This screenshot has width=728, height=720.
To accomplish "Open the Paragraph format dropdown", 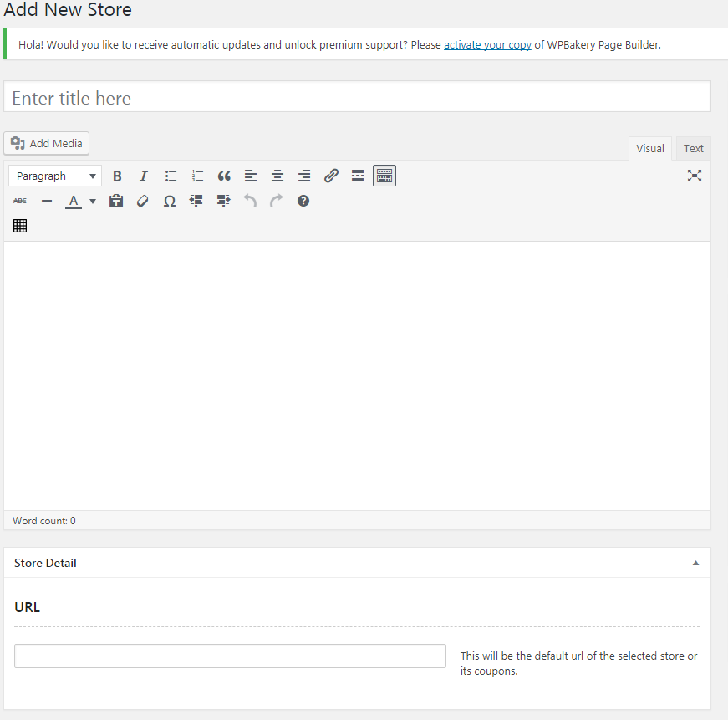I will point(55,176).
